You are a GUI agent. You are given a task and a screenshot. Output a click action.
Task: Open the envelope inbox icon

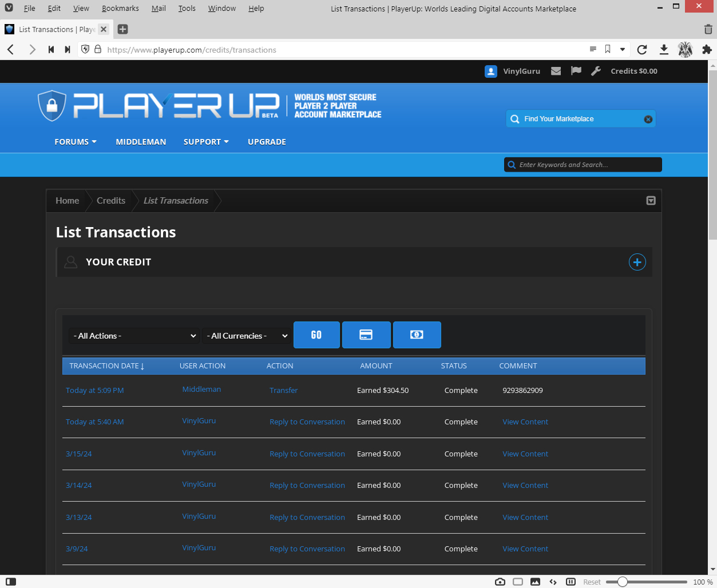(555, 71)
